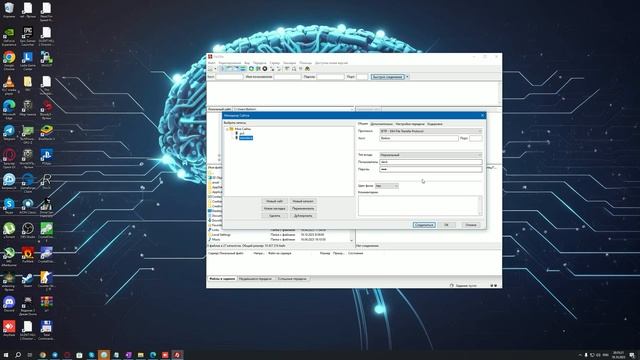640x360 pixels.
Task: Click the Новый сайт button
Action: pyautogui.click(x=274, y=201)
